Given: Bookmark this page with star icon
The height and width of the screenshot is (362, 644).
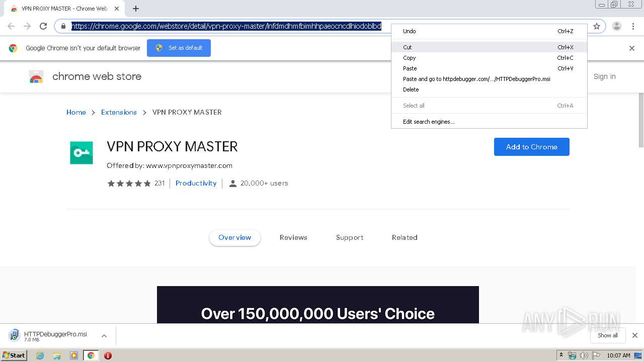Looking at the screenshot, I should point(597,26).
